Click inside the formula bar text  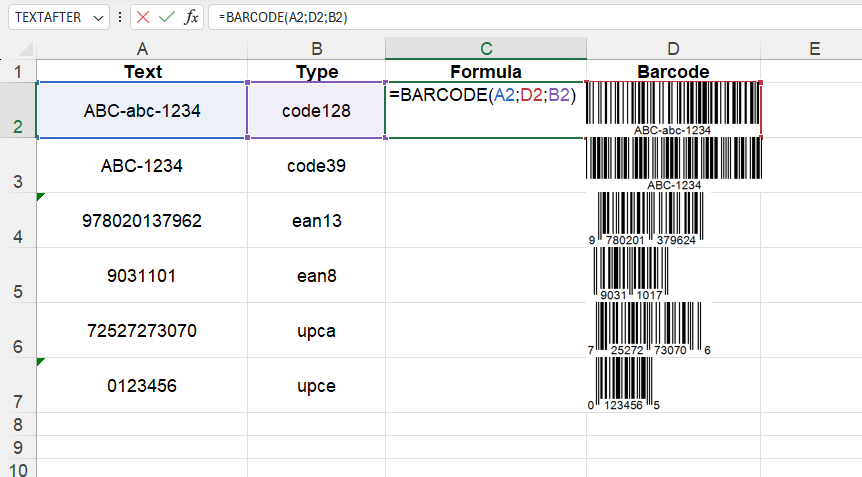click(x=283, y=17)
